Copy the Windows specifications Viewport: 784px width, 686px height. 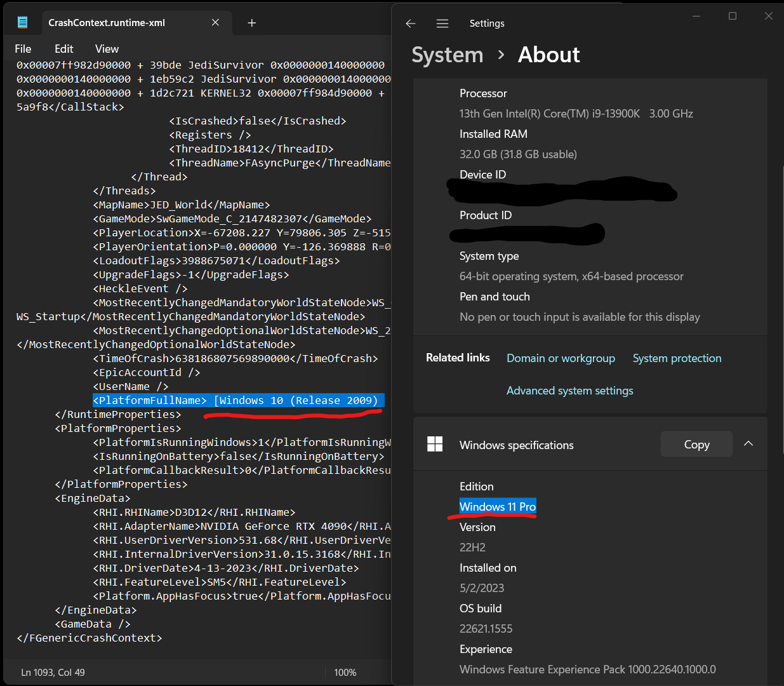696,445
